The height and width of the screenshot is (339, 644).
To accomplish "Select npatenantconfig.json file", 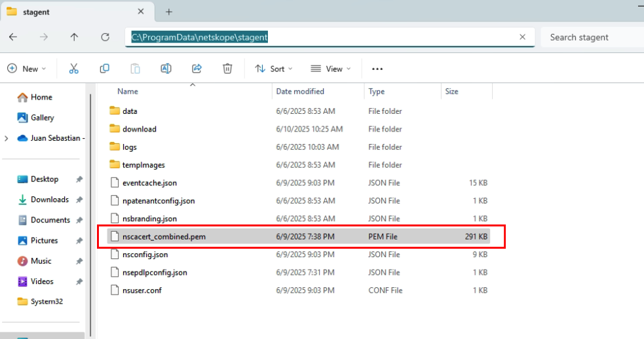I will [299, 201].
